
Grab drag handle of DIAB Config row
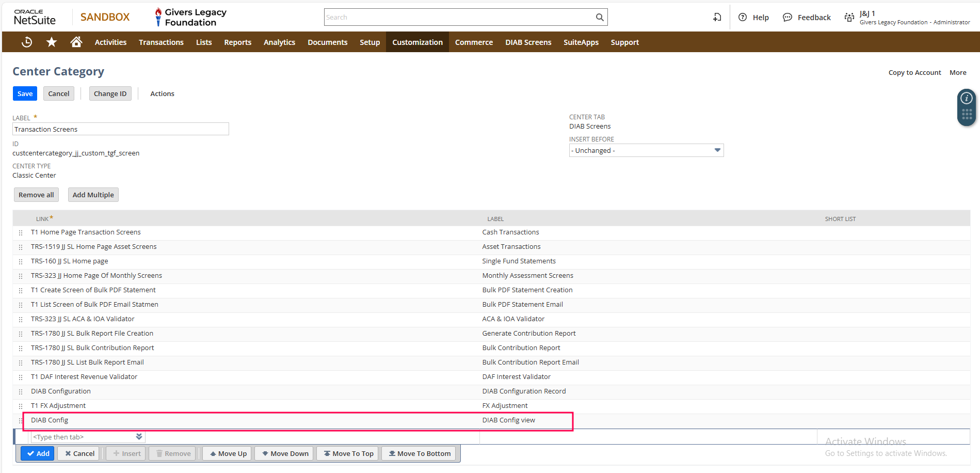(x=21, y=421)
